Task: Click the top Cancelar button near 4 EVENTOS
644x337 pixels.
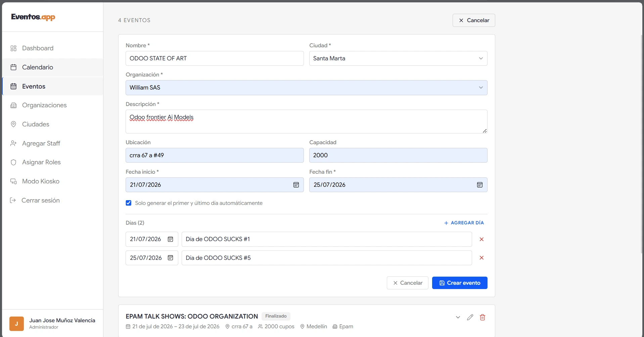Action: coord(474,20)
